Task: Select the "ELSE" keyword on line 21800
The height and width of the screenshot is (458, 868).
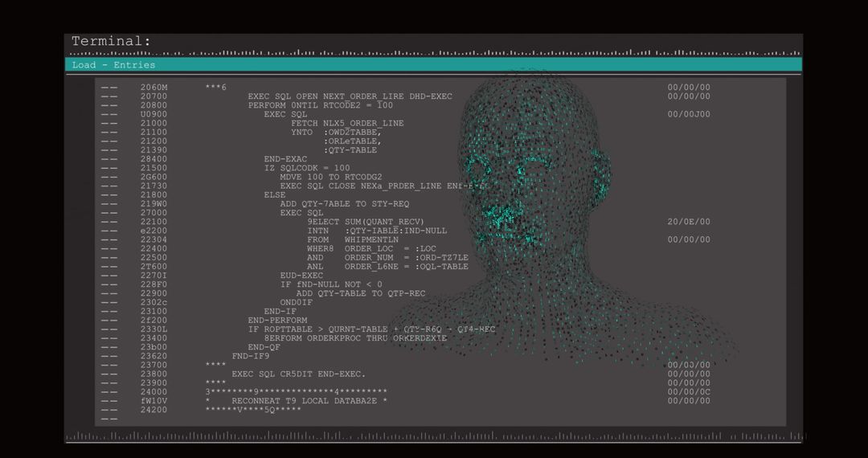Action: (x=275, y=194)
